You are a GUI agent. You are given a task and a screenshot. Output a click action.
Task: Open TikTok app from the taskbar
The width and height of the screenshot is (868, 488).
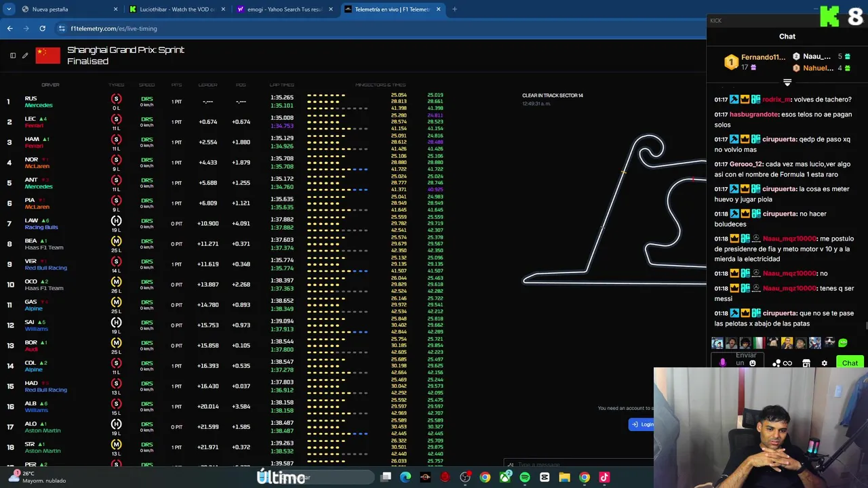click(x=604, y=477)
